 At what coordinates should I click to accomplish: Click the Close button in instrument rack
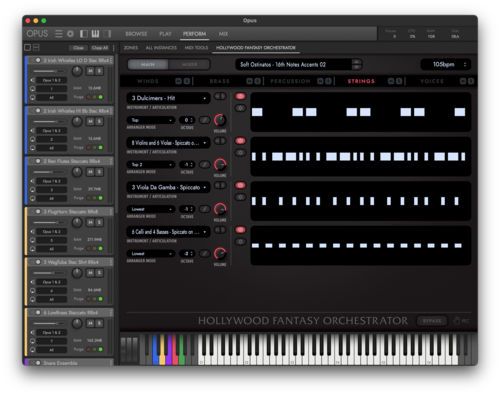click(78, 48)
